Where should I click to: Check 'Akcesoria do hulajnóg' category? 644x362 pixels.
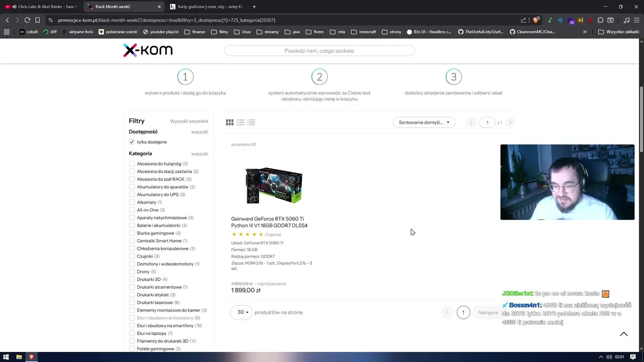(x=132, y=163)
